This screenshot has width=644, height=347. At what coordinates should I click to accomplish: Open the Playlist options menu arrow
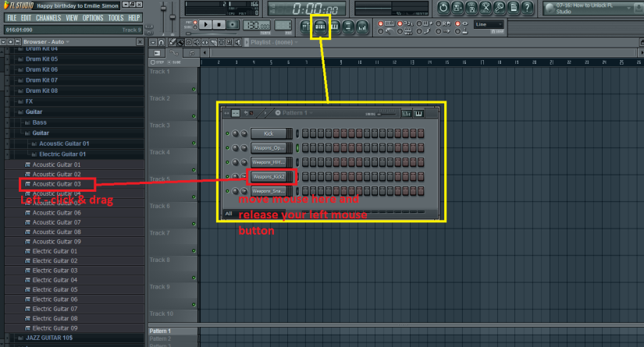152,42
